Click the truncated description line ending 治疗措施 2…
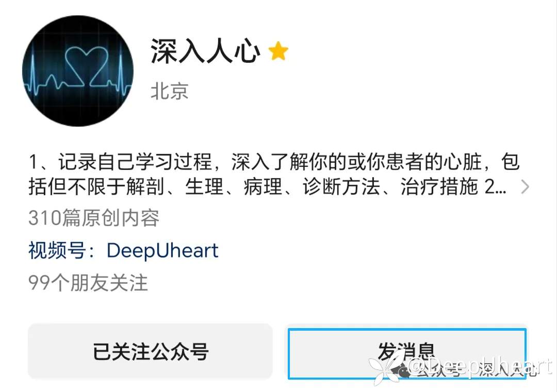Screen dimensions: 557x392 click(x=267, y=186)
